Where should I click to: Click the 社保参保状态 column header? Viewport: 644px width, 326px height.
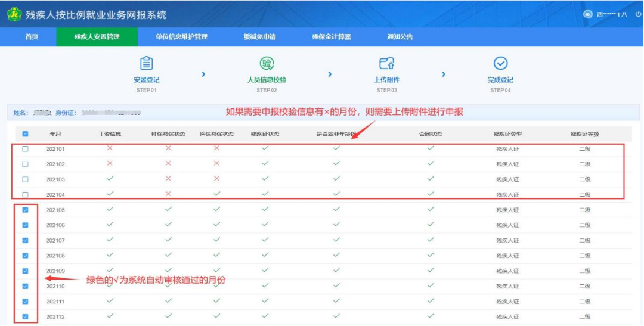pos(168,134)
